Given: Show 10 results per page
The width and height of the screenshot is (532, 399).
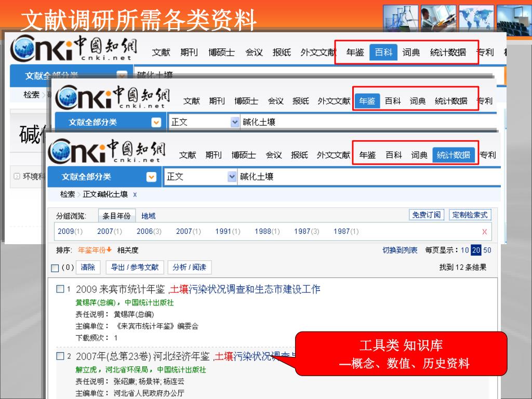Looking at the screenshot, I should click(x=464, y=250).
